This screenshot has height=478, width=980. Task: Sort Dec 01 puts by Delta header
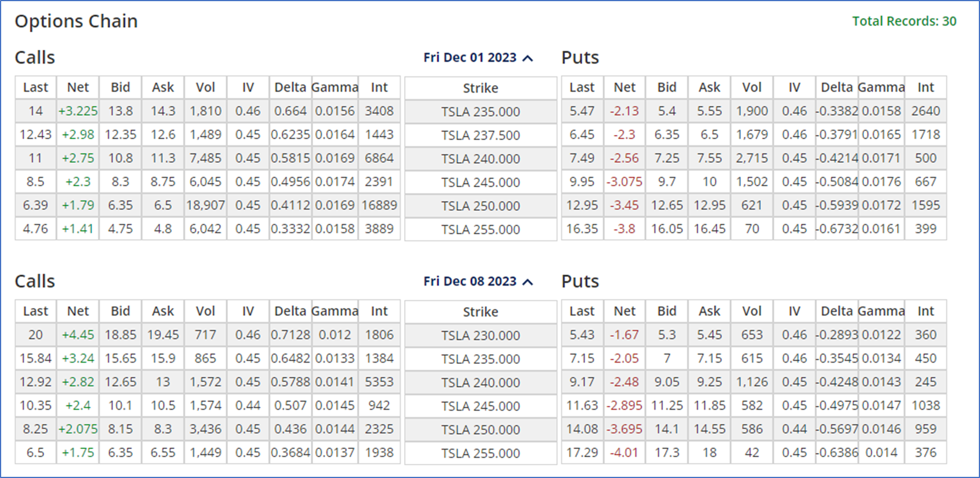pos(837,87)
